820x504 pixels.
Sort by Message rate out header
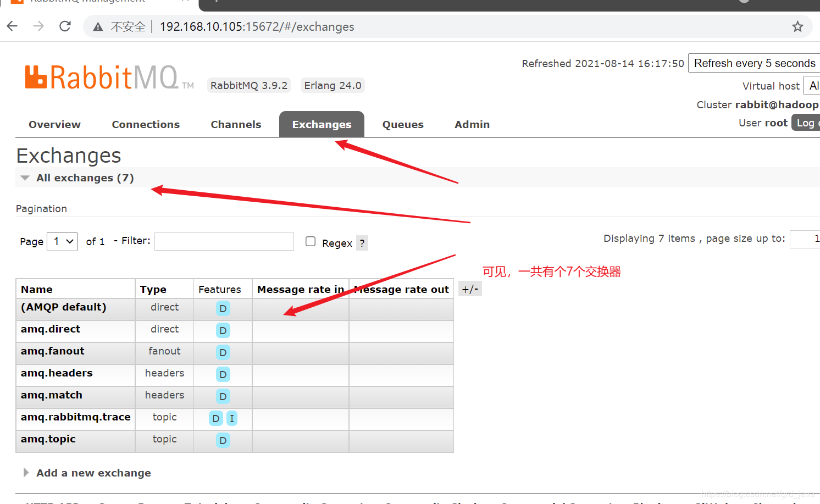[402, 290]
